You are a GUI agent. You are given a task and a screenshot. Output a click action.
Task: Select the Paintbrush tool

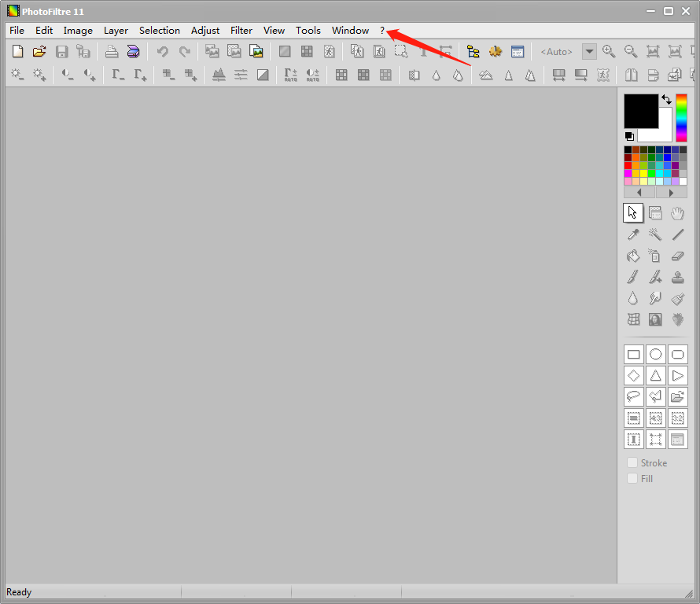tap(633, 277)
